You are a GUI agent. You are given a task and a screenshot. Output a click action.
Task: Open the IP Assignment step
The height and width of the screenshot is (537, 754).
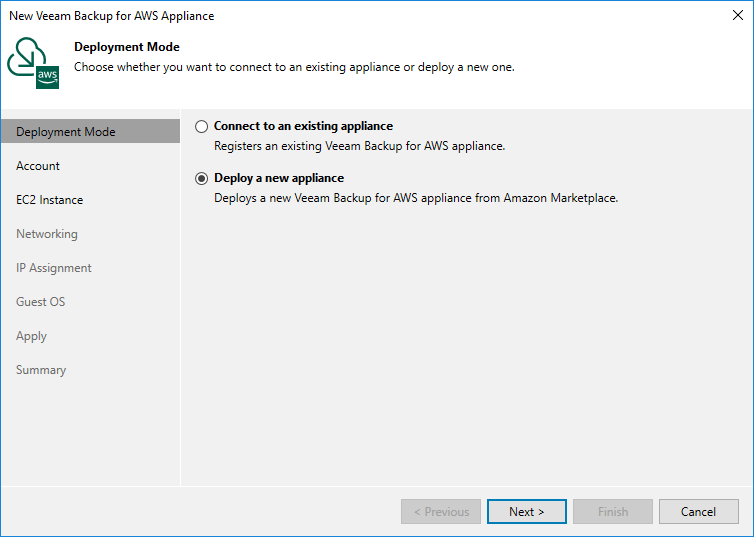[x=54, y=268]
